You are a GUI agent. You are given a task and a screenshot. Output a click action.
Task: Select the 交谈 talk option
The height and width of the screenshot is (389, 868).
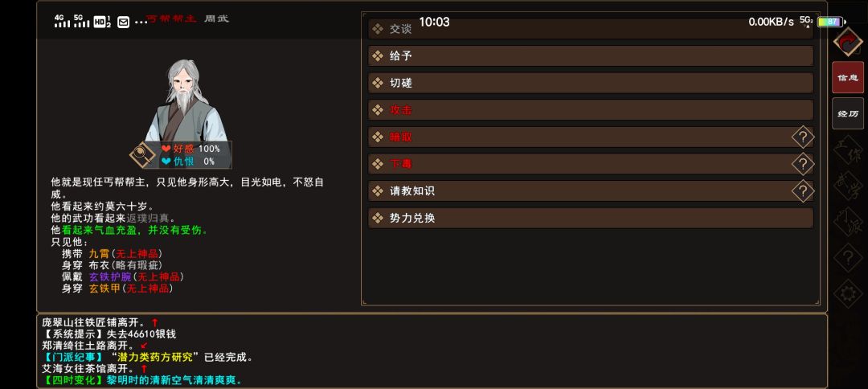pos(591,29)
